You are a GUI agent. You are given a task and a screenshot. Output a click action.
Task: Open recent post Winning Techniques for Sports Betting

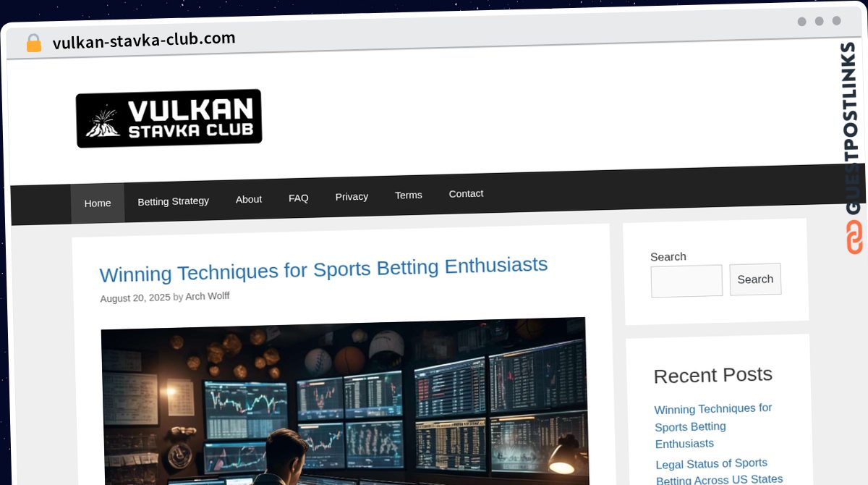(x=713, y=426)
